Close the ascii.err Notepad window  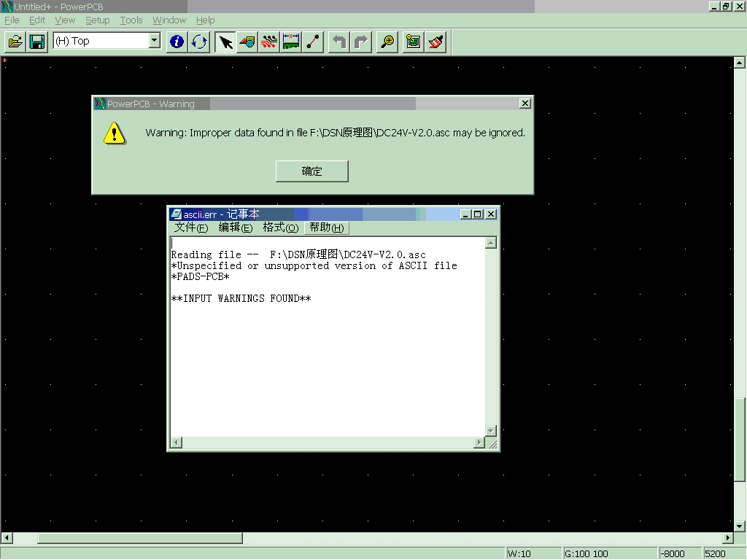coord(491,214)
